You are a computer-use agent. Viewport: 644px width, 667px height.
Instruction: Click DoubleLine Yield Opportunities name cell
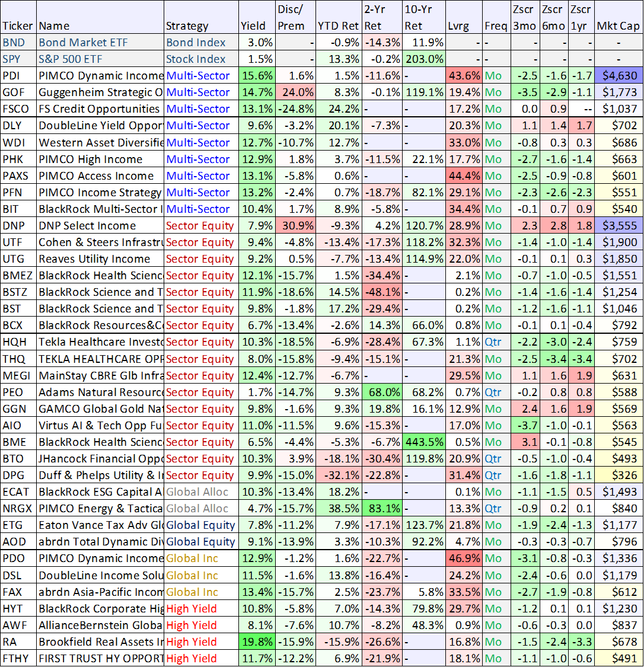click(x=100, y=126)
